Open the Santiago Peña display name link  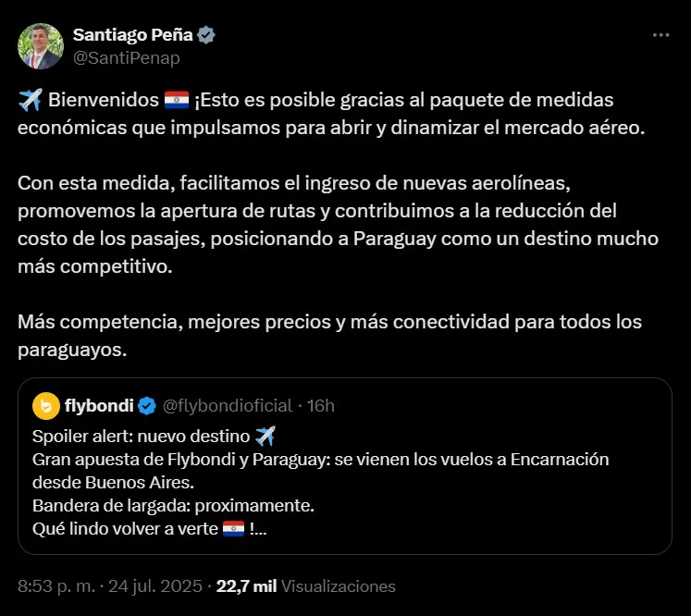(x=130, y=35)
